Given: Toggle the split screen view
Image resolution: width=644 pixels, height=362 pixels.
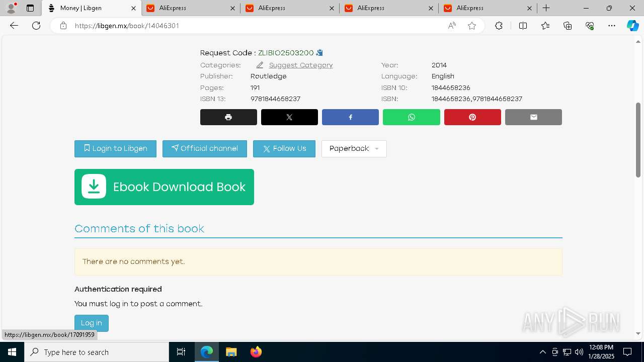Looking at the screenshot, I should pos(523,26).
